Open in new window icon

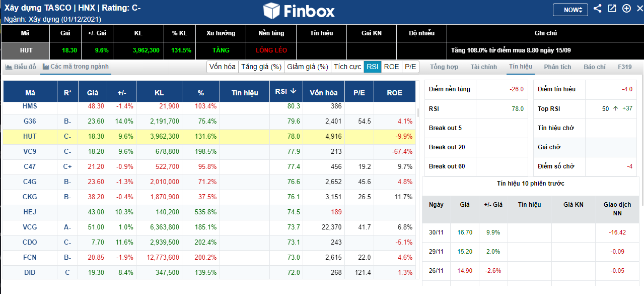[x=612, y=9]
